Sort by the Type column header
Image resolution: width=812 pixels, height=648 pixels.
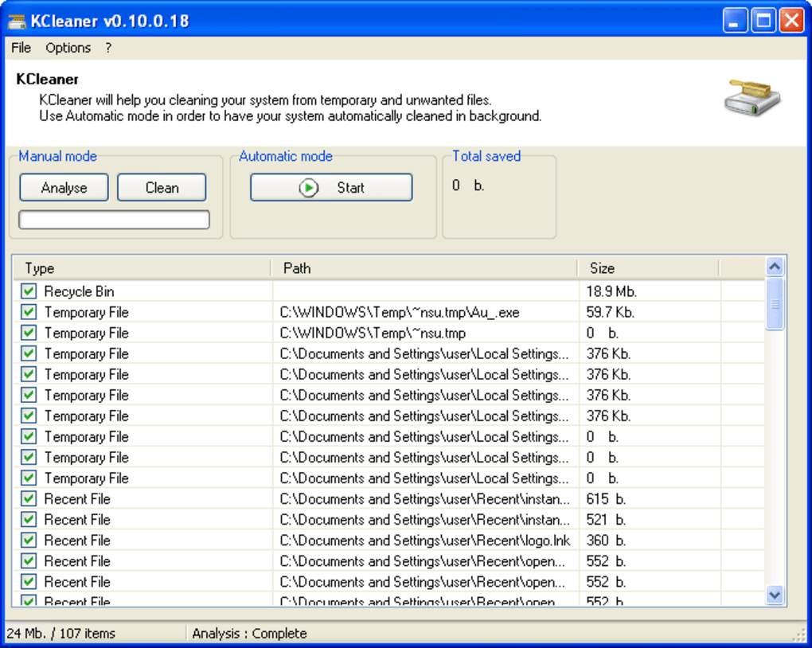[x=142, y=268]
